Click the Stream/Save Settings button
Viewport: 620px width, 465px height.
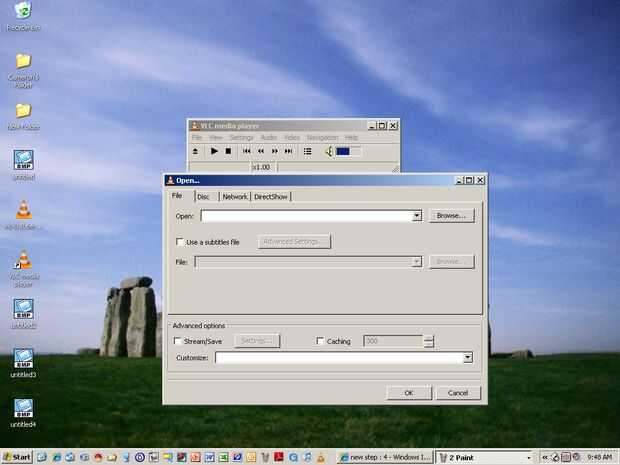[257, 341]
